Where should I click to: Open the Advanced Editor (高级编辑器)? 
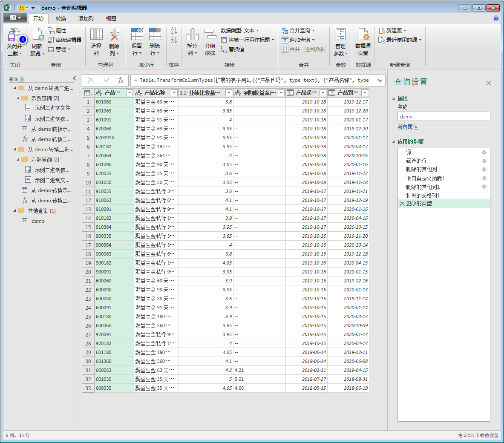pyautogui.click(x=65, y=40)
